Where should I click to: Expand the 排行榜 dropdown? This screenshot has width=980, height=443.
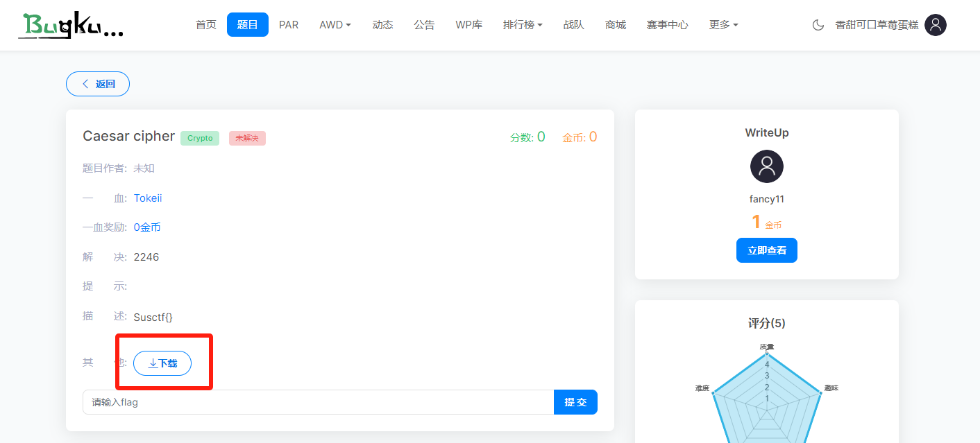tap(522, 24)
